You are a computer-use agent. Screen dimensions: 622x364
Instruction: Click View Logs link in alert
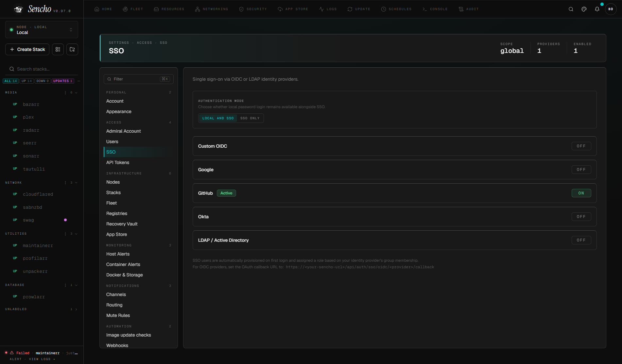pyautogui.click(x=42, y=359)
